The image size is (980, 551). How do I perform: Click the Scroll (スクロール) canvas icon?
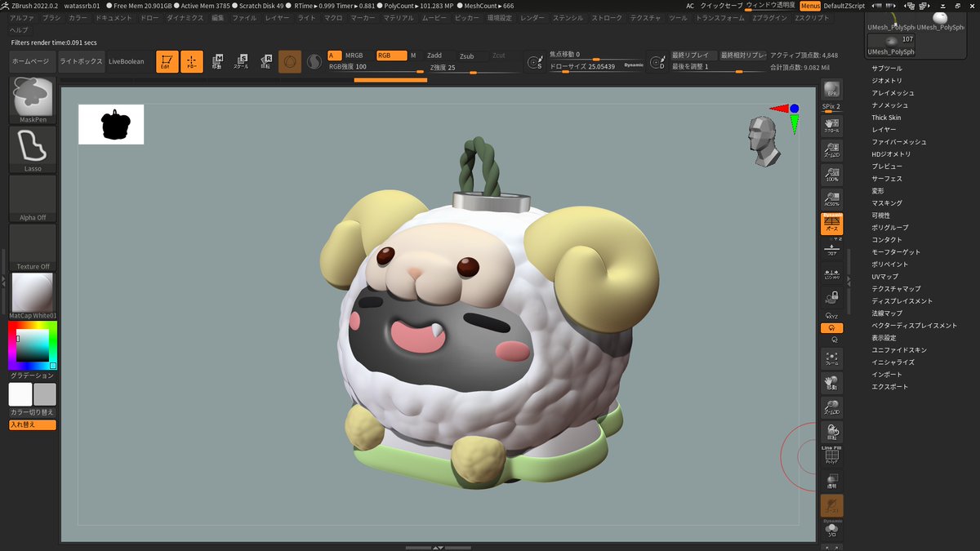click(x=832, y=127)
